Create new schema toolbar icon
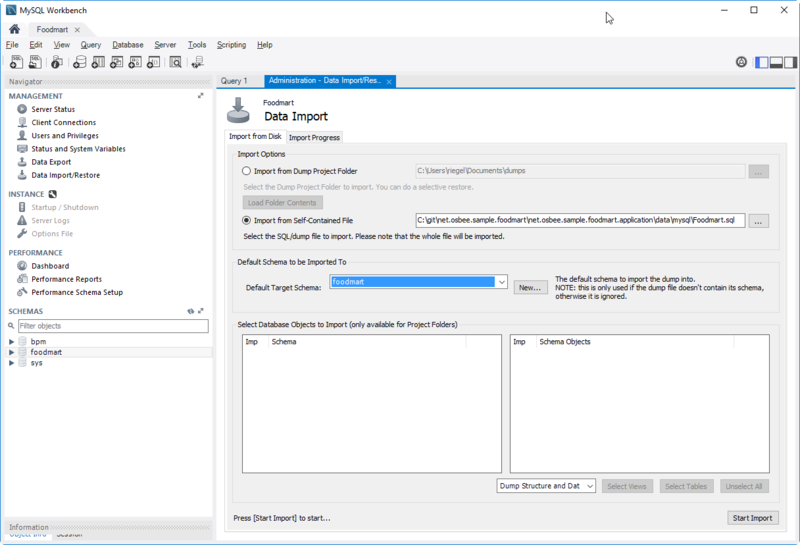Viewport: 800px width, 545px height. click(x=79, y=62)
